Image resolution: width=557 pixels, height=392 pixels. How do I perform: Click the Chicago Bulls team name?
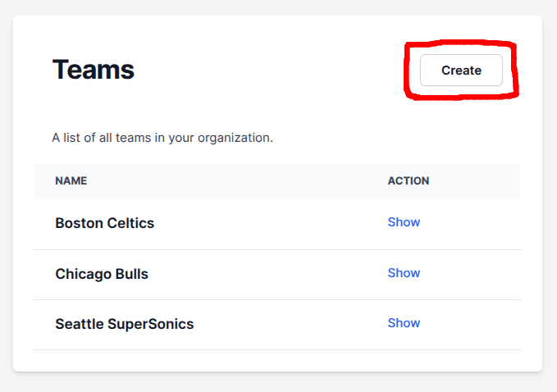(x=102, y=274)
